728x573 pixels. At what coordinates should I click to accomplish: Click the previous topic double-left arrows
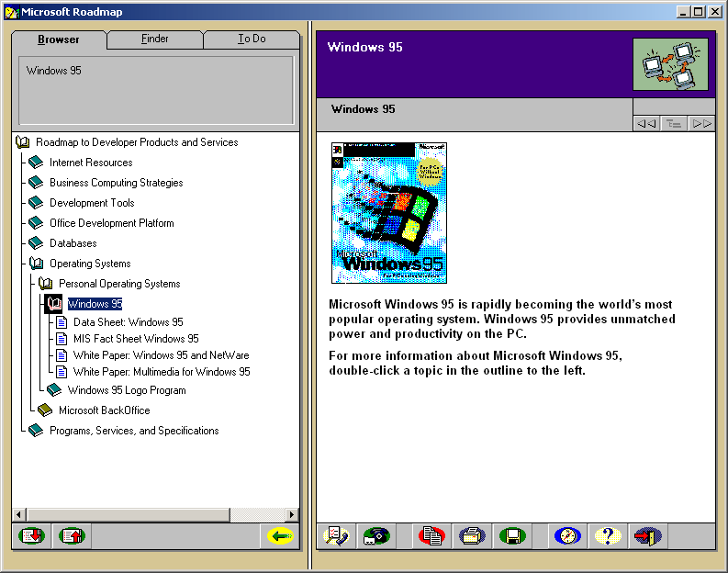646,124
